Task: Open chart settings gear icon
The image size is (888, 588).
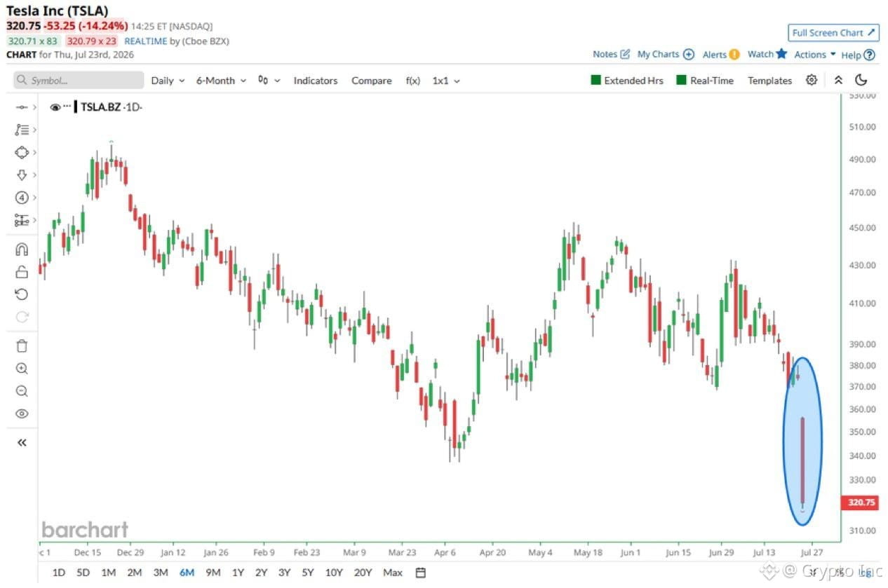Action: [x=812, y=80]
